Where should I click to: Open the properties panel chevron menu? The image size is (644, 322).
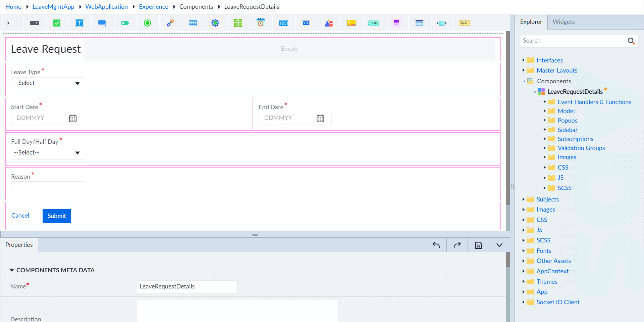[499, 245]
